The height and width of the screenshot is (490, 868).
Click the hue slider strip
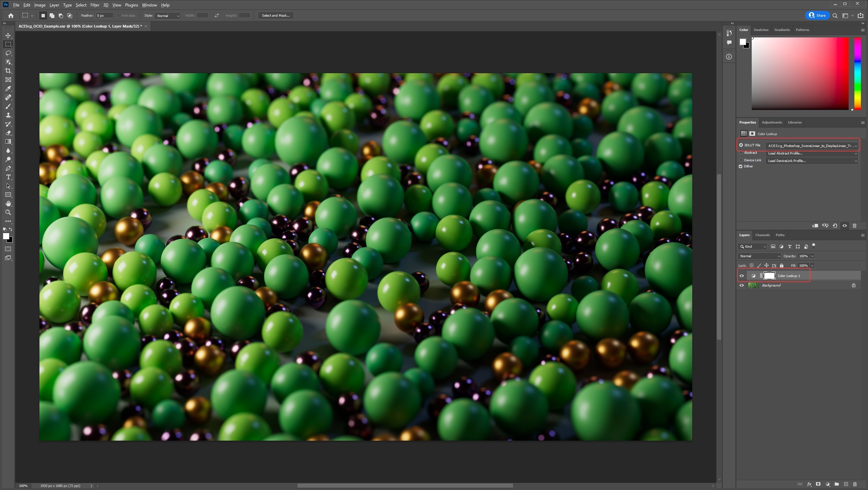pyautogui.click(x=857, y=73)
